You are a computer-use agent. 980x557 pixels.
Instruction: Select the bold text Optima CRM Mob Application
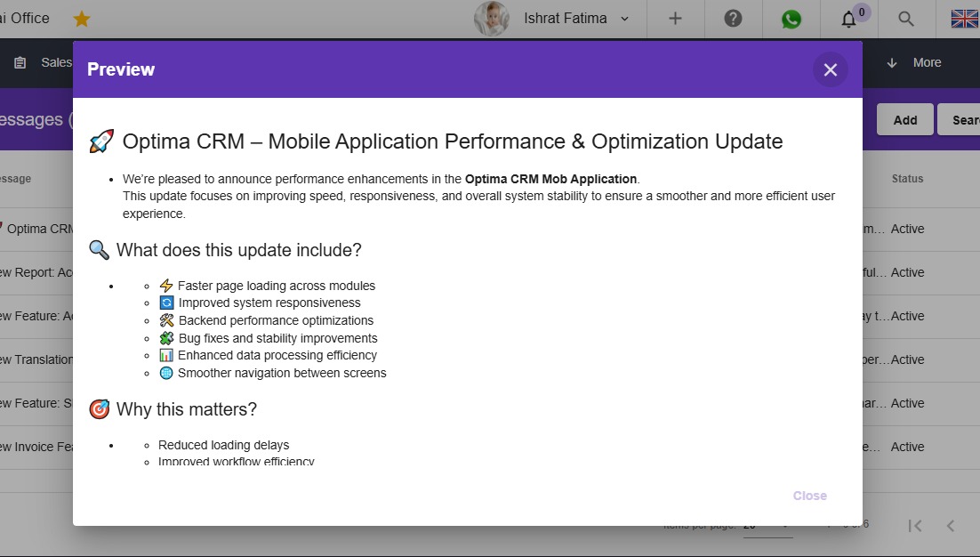click(550, 179)
